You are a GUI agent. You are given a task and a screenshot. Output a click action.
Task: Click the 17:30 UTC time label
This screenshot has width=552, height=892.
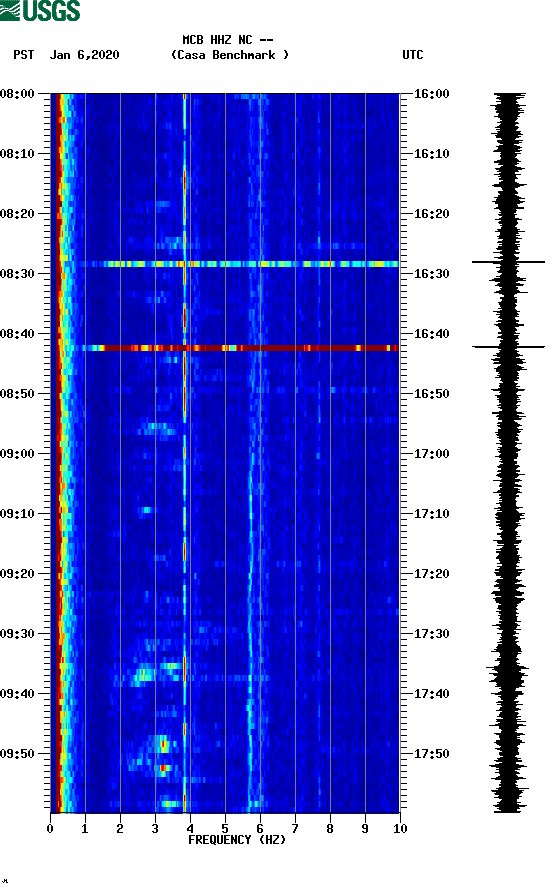[431, 634]
